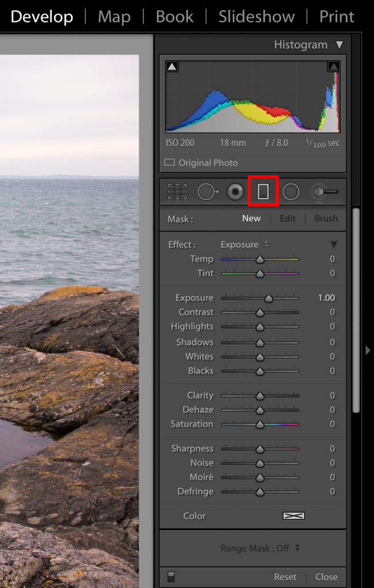Click the Saturation slider handle
Viewport: 374px width, 588px height.
[x=260, y=424]
